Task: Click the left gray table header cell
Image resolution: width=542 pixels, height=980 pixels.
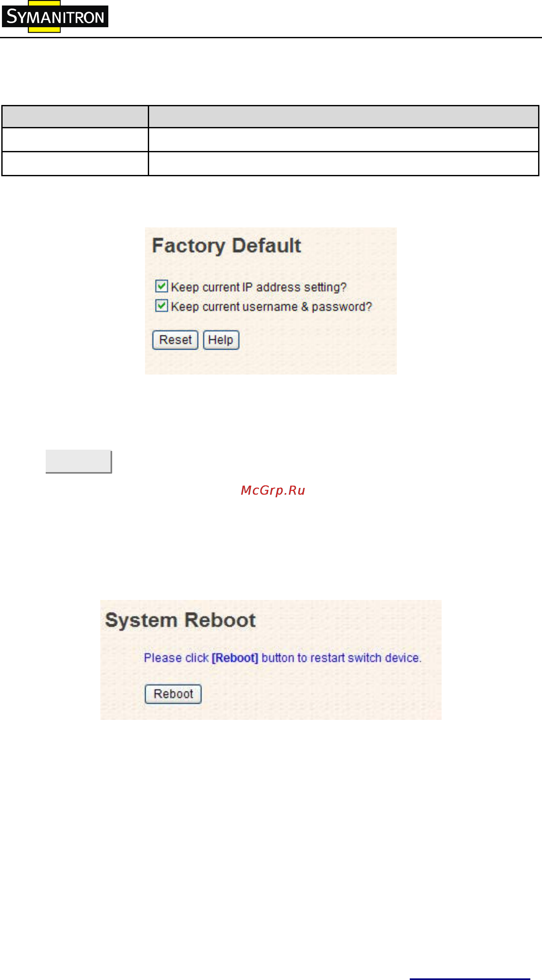Action: click(75, 116)
